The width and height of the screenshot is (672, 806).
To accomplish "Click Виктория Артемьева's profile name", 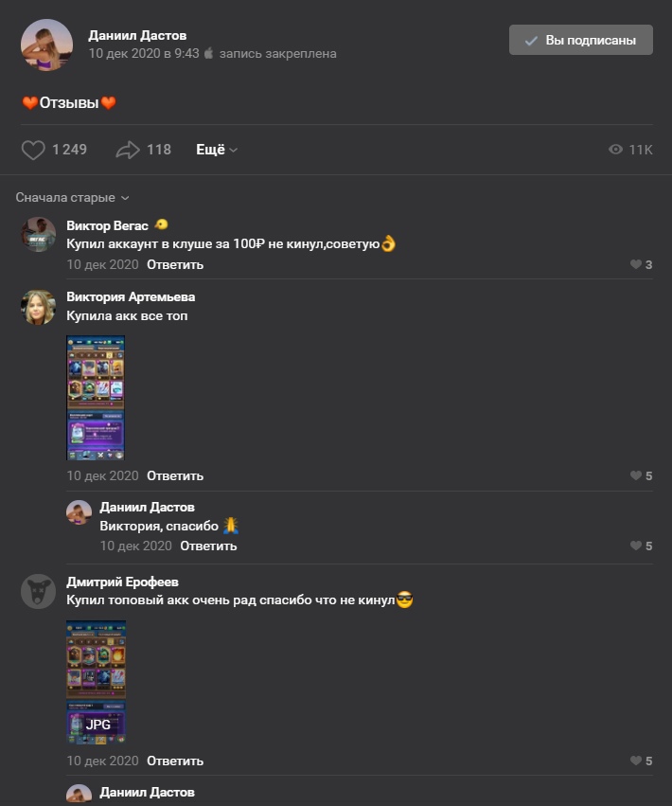I will 131,296.
